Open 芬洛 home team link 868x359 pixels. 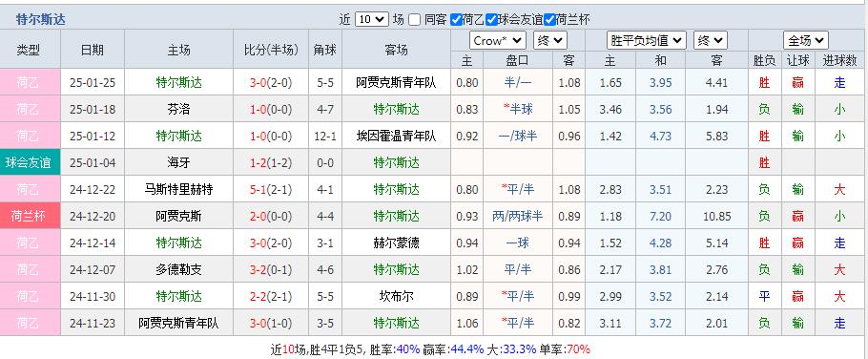click(x=178, y=109)
